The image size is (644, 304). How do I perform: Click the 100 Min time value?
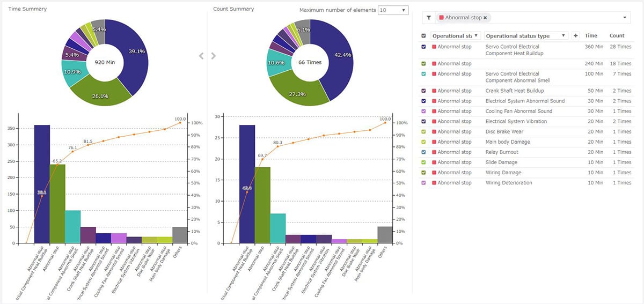[594, 74]
